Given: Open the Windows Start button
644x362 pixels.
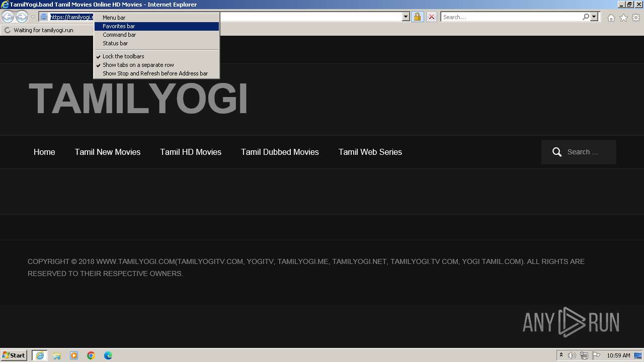Looking at the screenshot, I should [14, 355].
